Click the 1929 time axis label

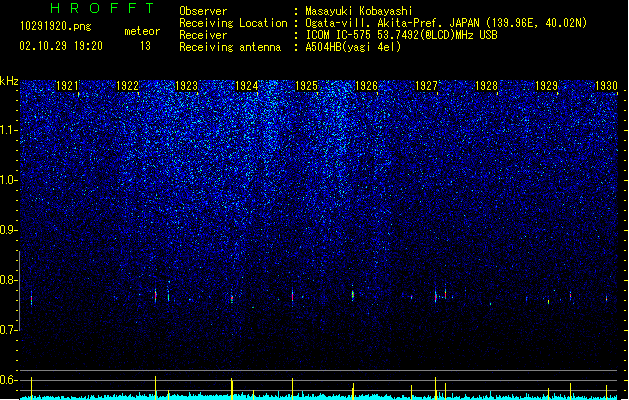tap(546, 86)
